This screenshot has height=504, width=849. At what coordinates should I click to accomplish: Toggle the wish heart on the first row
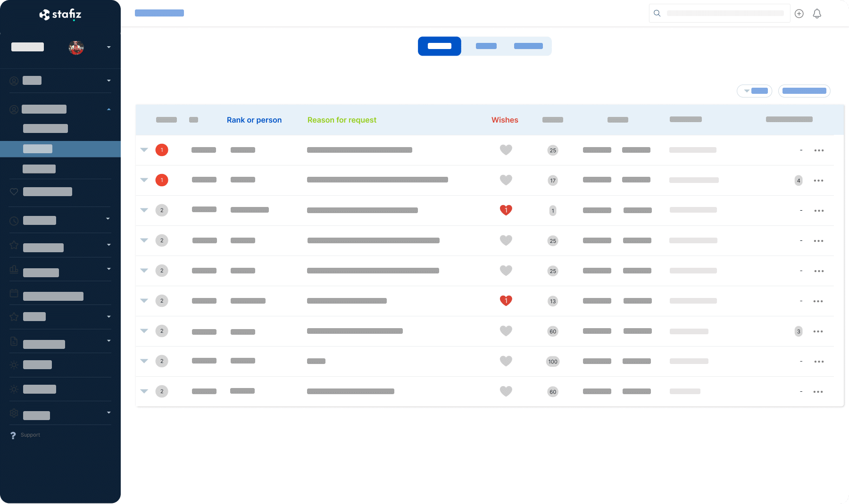point(506,150)
